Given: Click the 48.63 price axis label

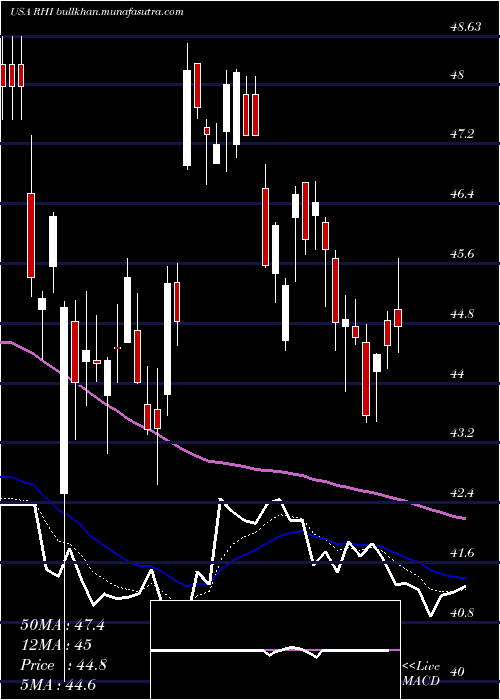Looking at the screenshot, I should [466, 27].
